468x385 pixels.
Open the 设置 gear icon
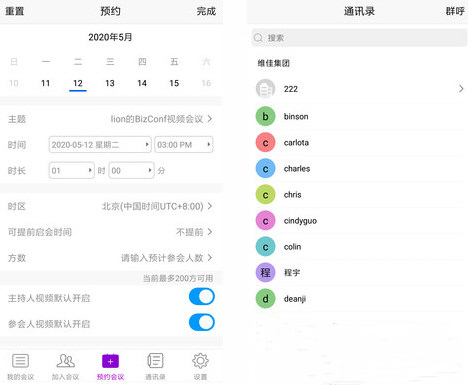point(200,361)
